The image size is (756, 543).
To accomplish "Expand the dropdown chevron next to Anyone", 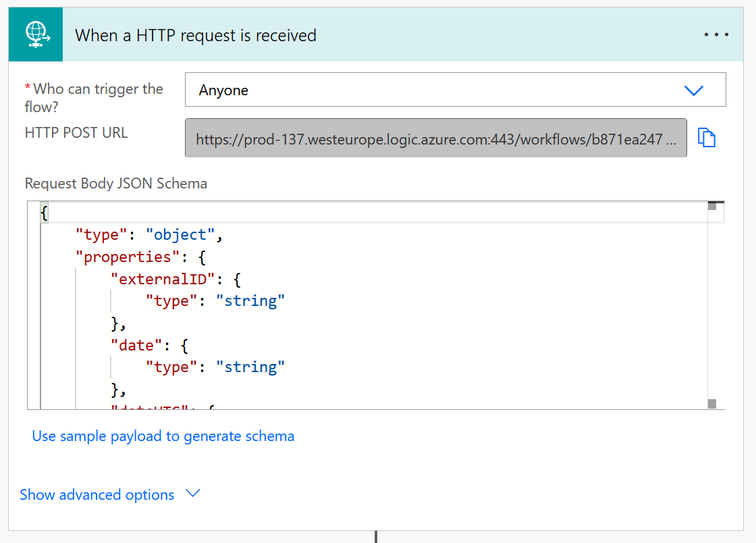I will pyautogui.click(x=694, y=90).
